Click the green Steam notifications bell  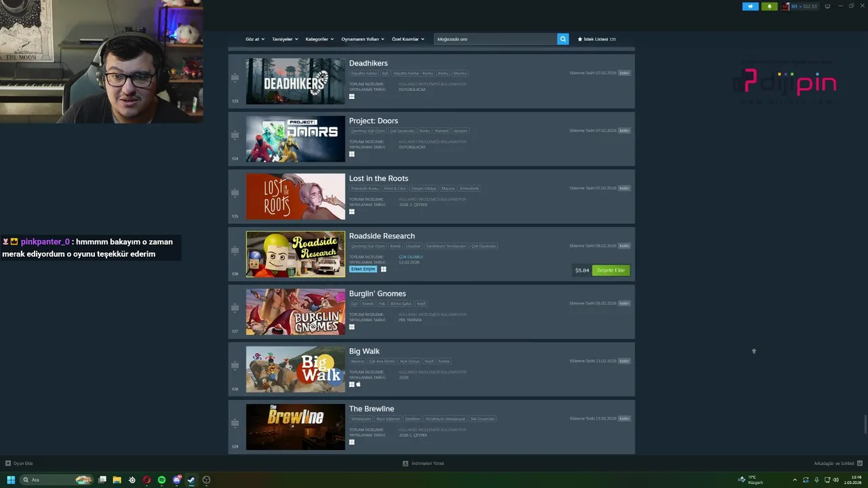coord(769,6)
